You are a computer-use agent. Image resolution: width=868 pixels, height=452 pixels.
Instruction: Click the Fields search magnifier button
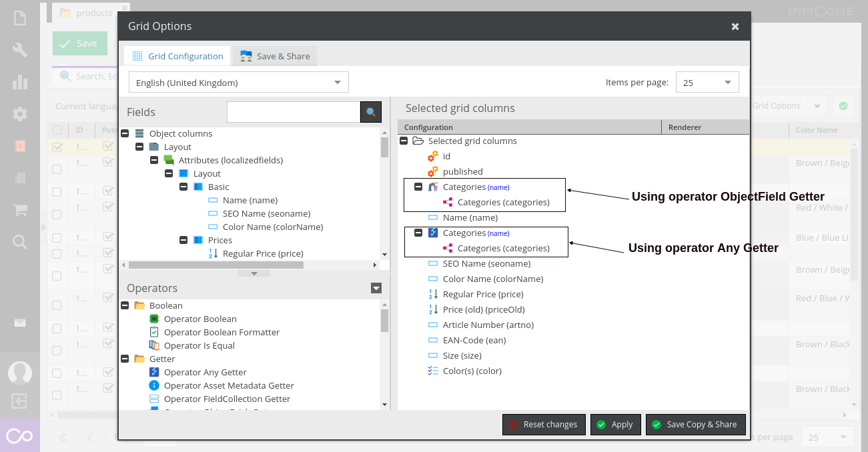coord(371,112)
